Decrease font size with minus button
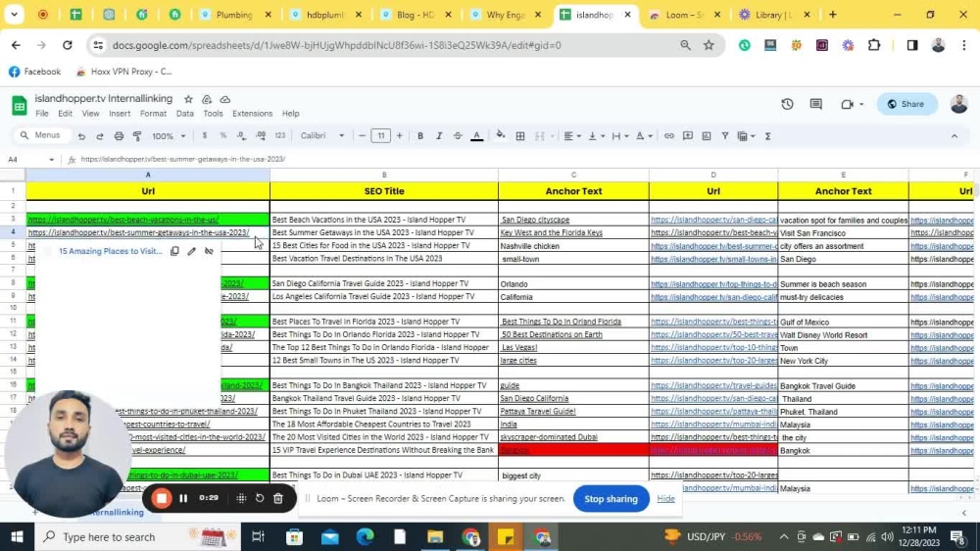This screenshot has height=551, width=980. [362, 135]
